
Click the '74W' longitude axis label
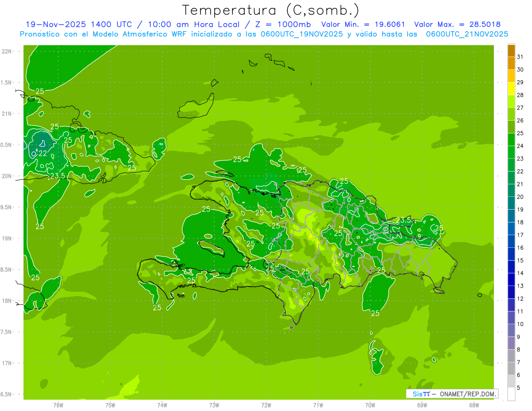tap(162, 405)
